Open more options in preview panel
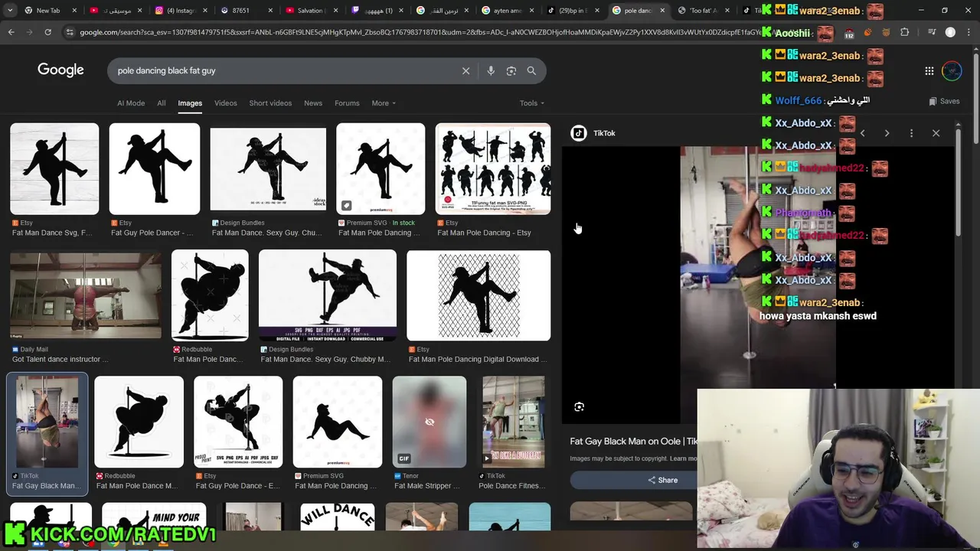Viewport: 980px width, 551px height. [x=911, y=133]
